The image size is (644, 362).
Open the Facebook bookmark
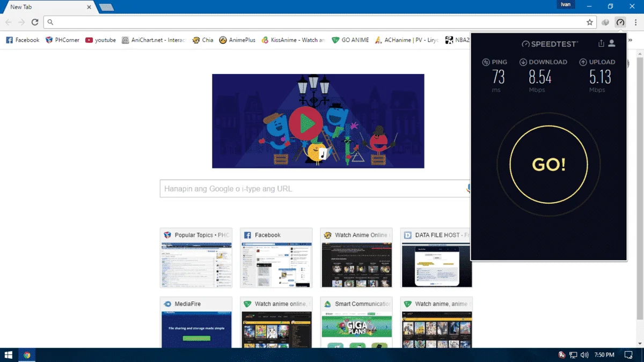point(23,40)
